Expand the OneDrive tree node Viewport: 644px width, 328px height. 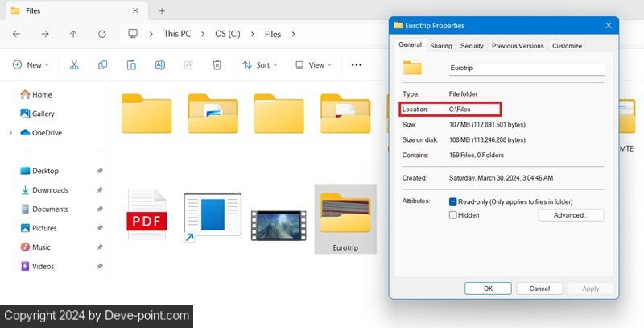click(x=10, y=133)
